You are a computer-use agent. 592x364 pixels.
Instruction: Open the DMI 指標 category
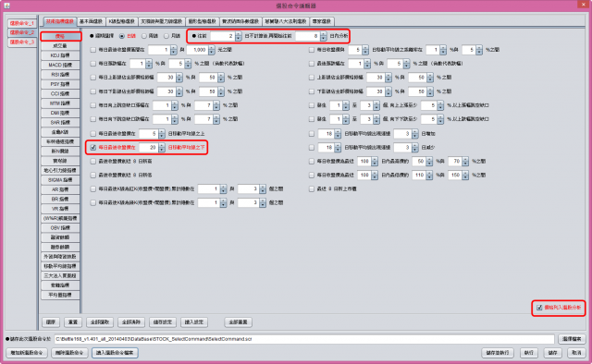[60, 113]
